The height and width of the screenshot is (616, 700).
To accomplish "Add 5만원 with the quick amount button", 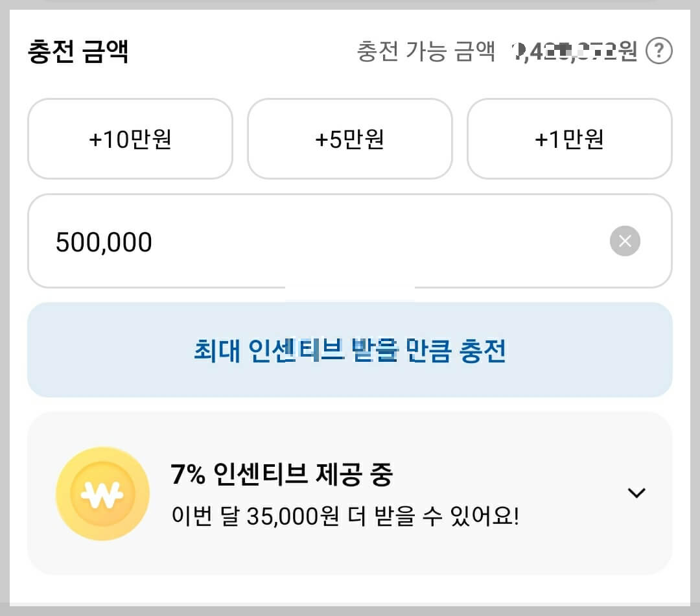I will pos(349,139).
